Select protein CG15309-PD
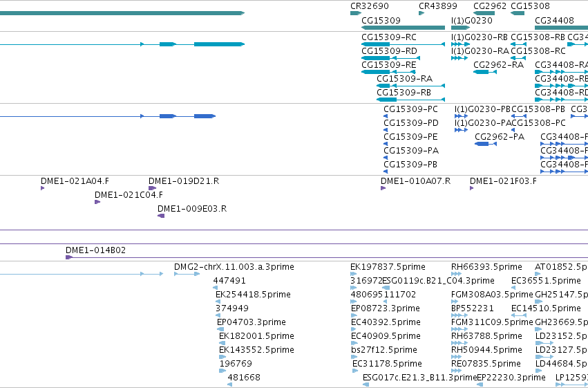Viewport: 588px width, 388px height. point(386,130)
